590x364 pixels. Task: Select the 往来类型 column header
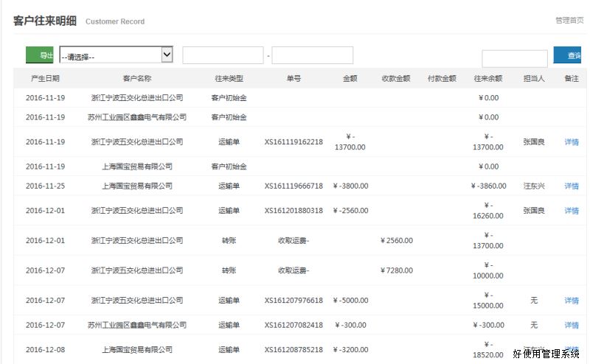point(229,78)
